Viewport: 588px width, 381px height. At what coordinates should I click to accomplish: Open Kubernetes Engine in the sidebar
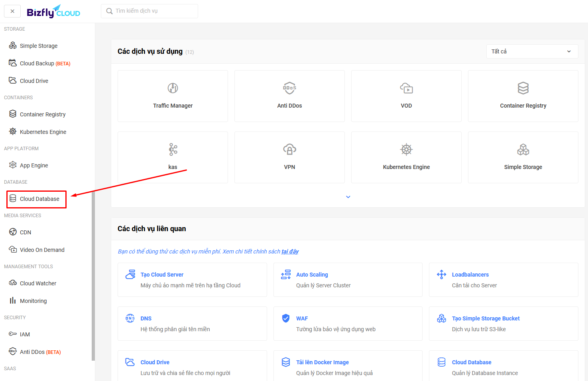point(43,132)
